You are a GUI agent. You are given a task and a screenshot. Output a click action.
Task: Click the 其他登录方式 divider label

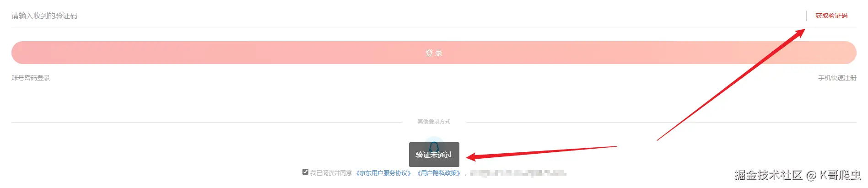[434, 122]
